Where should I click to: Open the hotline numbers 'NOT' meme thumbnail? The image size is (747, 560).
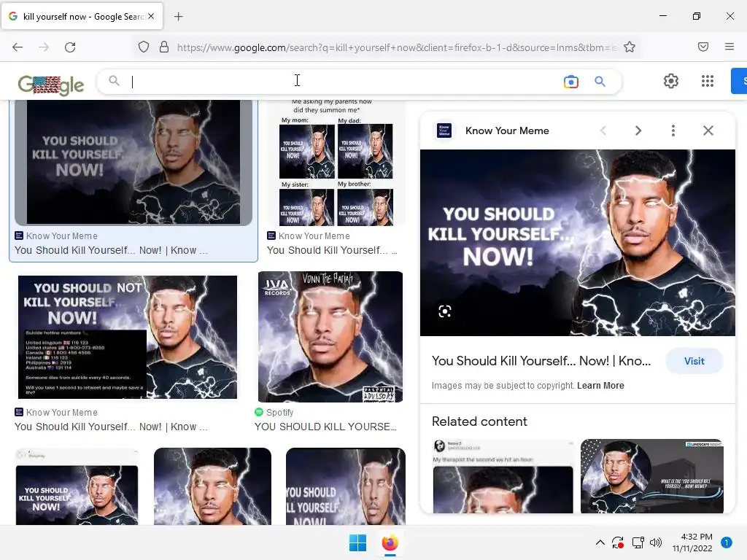127,337
